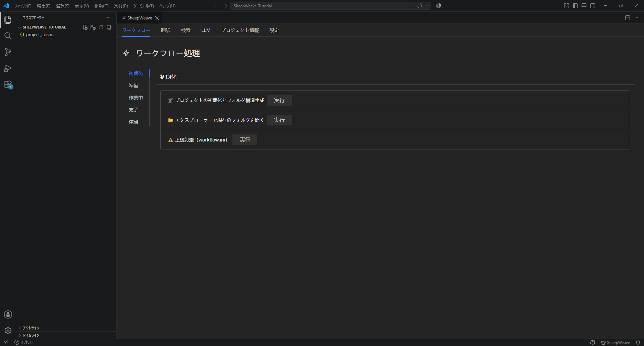The image size is (644, 346).
Task: Toggle the bottom panel visibility
Action: 584,6
